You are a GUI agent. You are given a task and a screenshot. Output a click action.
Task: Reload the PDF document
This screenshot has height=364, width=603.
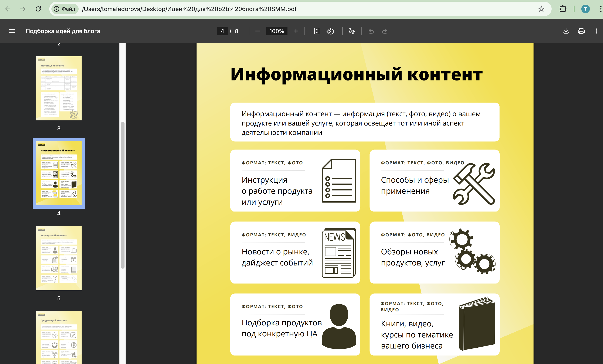pyautogui.click(x=38, y=9)
